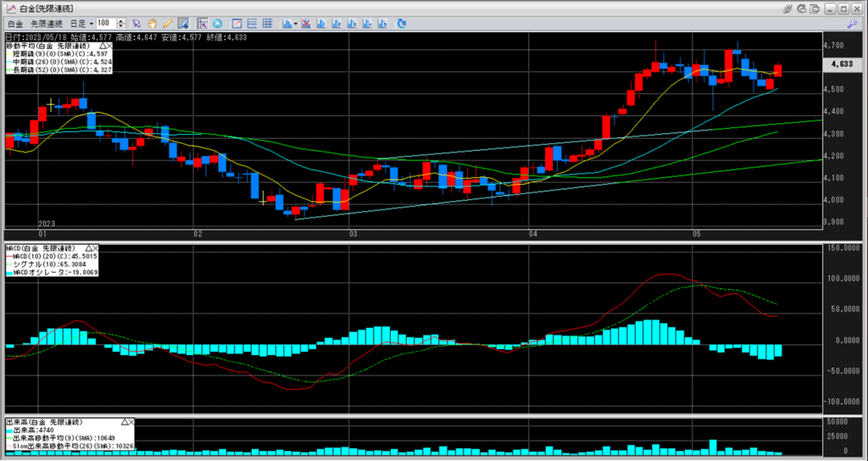
Task: Increase the bar count spinner from 100
Action: (x=122, y=20)
